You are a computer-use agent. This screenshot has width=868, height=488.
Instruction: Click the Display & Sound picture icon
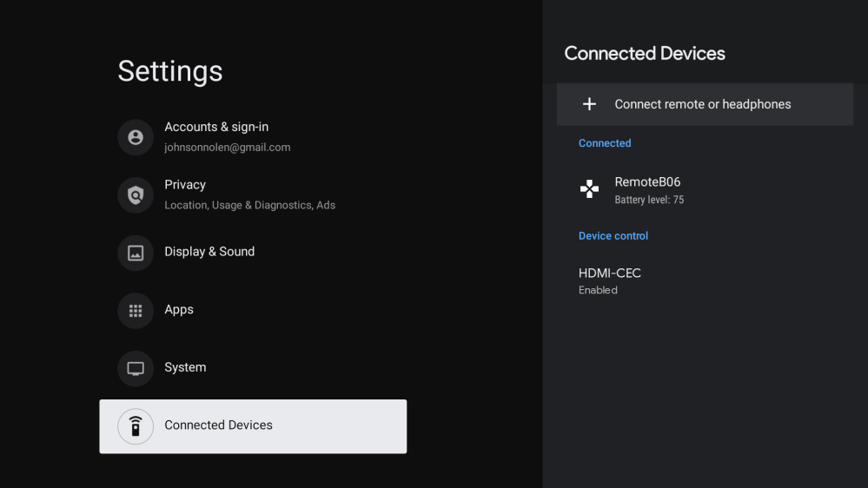(136, 253)
